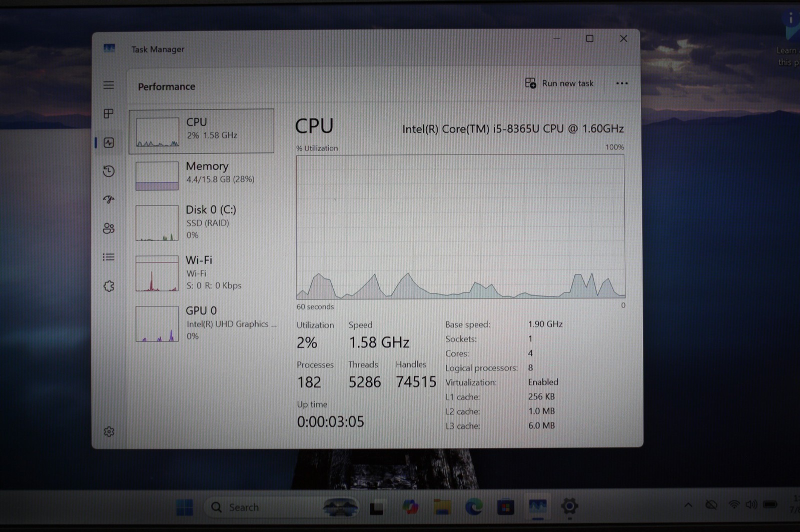Click the Task Manager taskbar icon
Screen dimensions: 800x532
537,507
